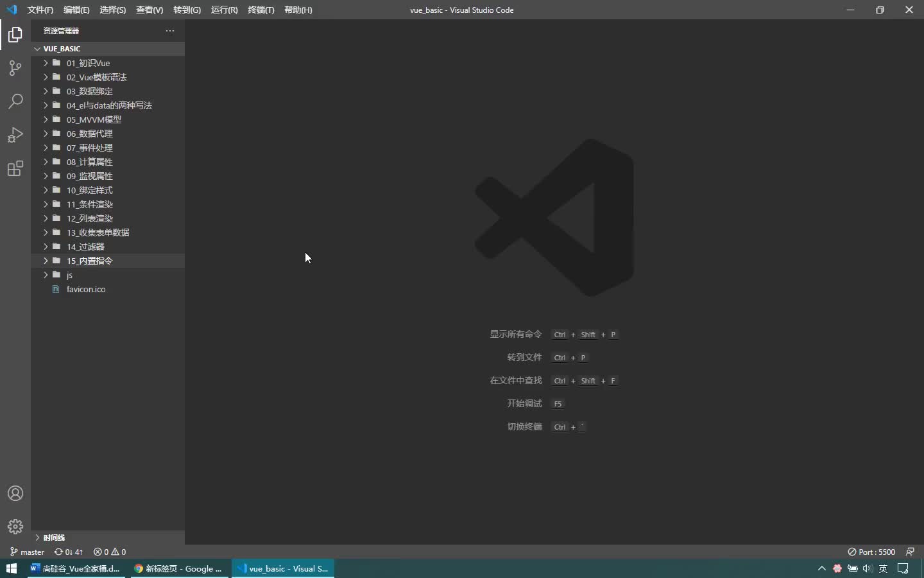
Task: Open the feedback icon in status bar
Action: pyautogui.click(x=910, y=552)
